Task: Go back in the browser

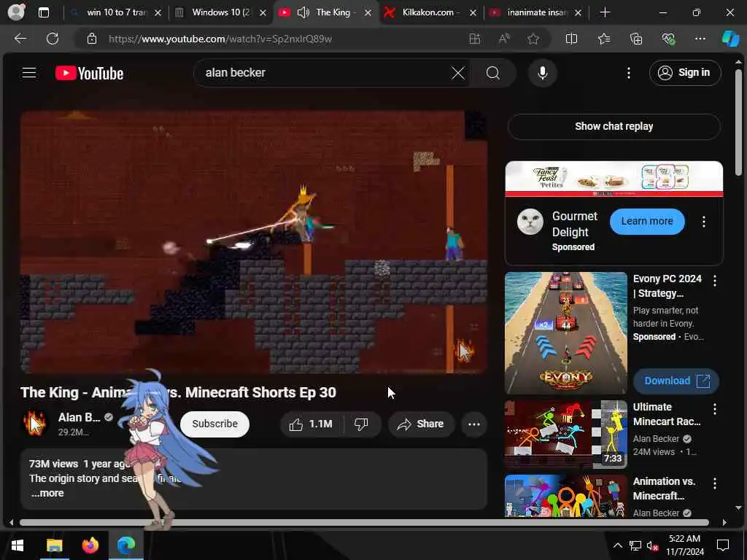Action: click(20, 39)
